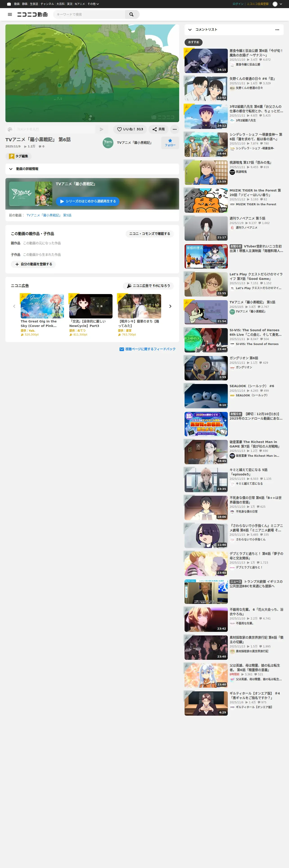Screen dimensions: 289x868
Task: Click in the keyword search field
Action: [90, 14]
